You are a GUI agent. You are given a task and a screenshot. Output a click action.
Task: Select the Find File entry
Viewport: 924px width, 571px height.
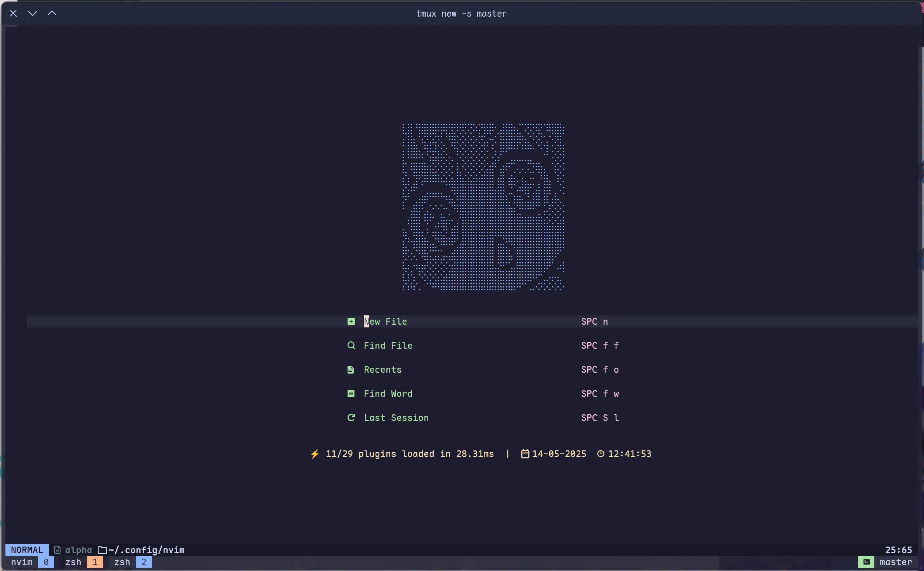point(388,346)
